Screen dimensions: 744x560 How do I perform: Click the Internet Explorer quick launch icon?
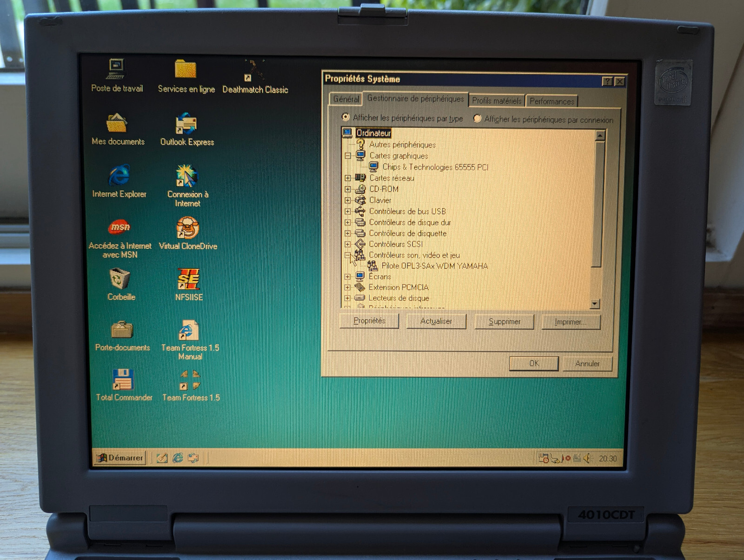click(178, 458)
